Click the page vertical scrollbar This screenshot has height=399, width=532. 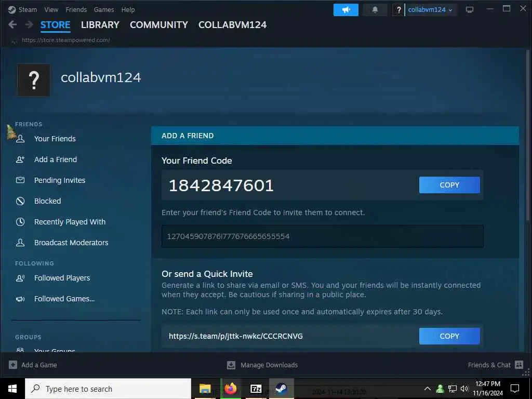[528, 136]
